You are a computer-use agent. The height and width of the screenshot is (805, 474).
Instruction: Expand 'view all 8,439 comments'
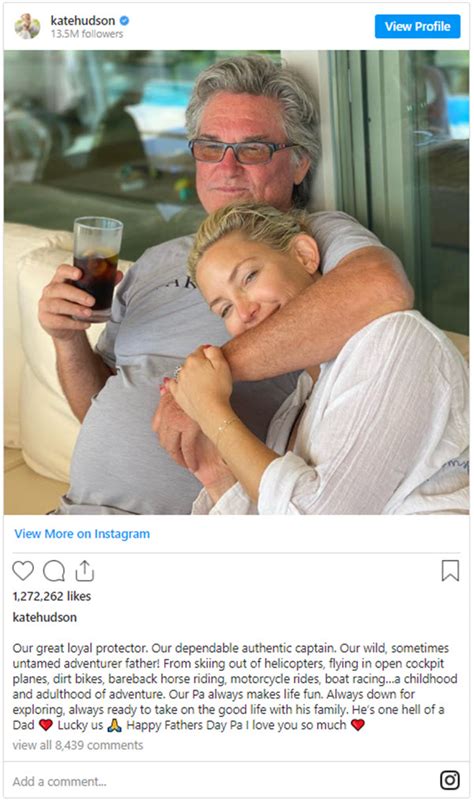78,745
